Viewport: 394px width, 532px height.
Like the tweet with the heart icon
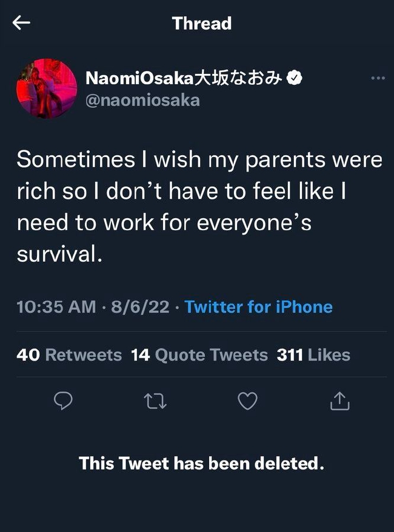tap(247, 401)
